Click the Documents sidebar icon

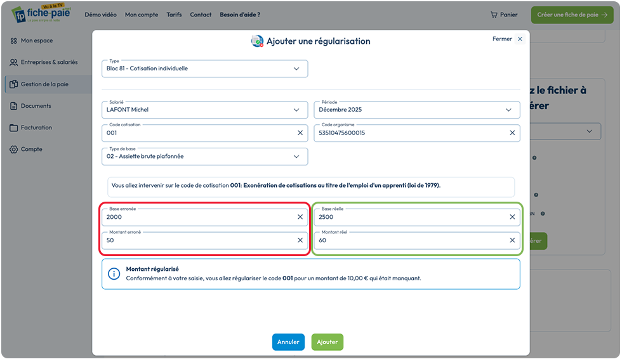coord(14,107)
